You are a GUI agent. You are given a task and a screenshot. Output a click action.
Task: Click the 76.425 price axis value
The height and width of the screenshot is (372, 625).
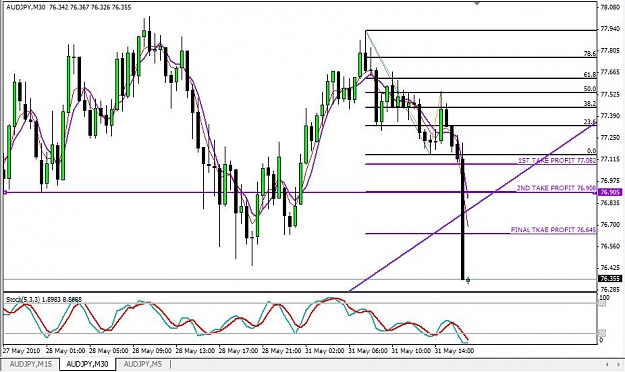[610, 268]
